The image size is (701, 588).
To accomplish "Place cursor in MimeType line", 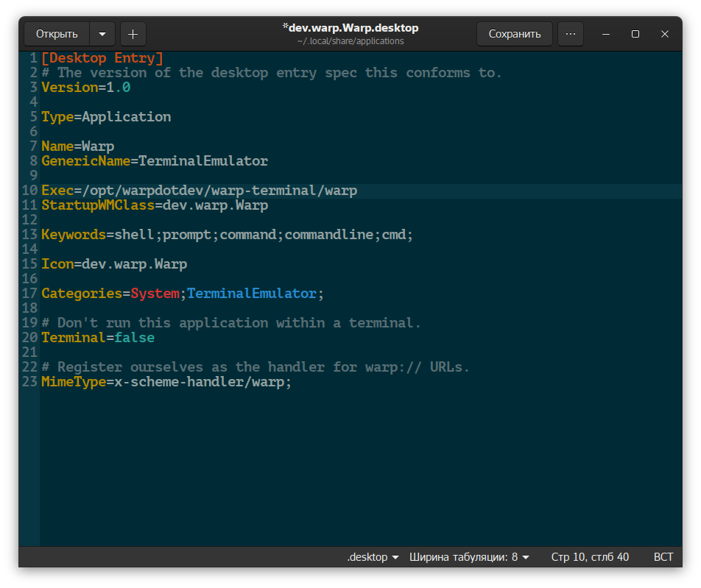I will pos(166,382).
